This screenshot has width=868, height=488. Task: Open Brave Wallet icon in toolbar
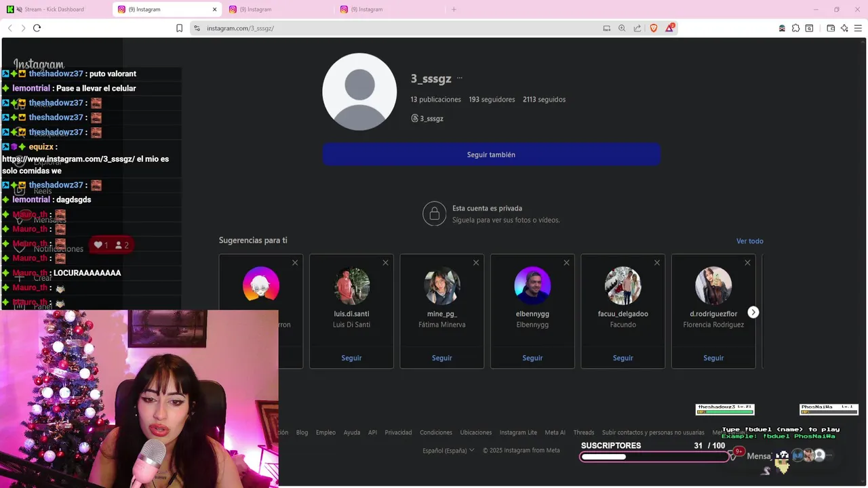(831, 28)
